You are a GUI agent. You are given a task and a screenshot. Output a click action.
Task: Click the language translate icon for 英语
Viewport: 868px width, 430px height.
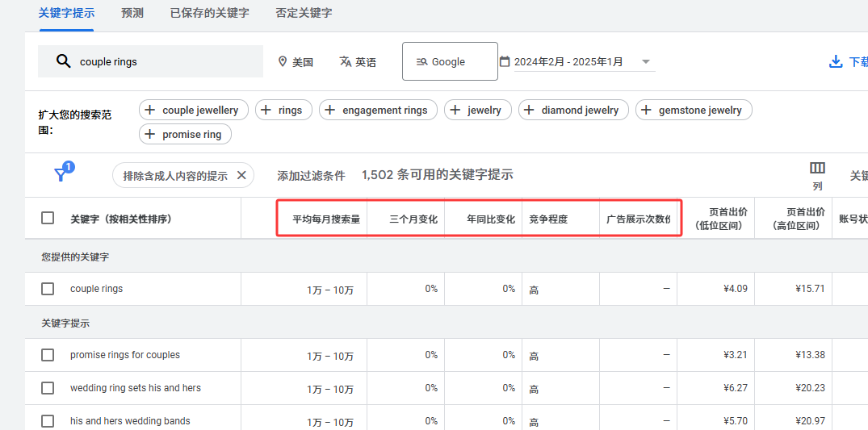[x=346, y=62]
